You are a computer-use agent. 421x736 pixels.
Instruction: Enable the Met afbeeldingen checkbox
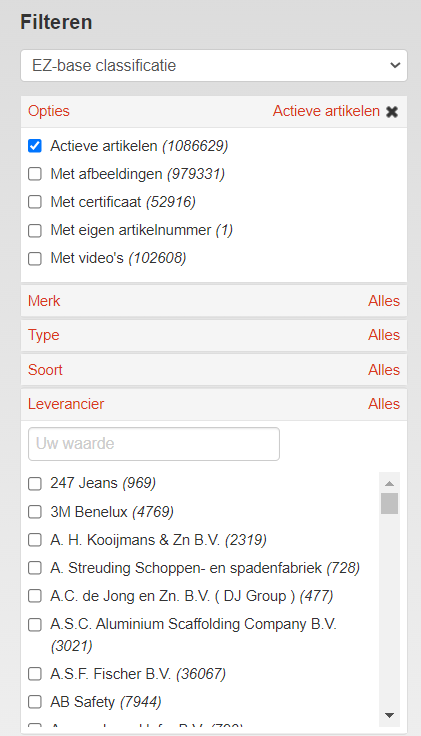tap(35, 174)
